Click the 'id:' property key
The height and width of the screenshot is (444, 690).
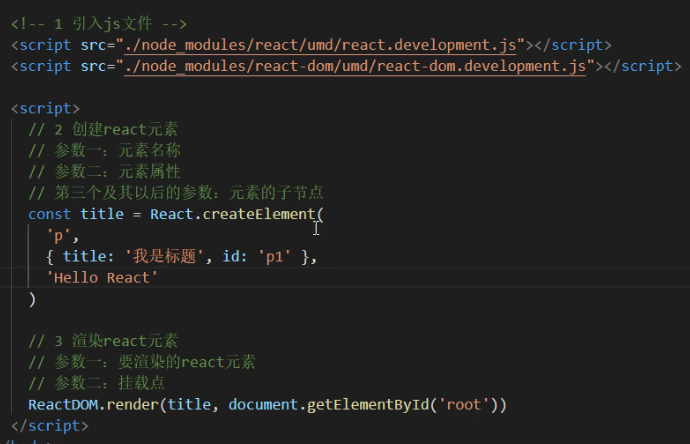click(234, 257)
